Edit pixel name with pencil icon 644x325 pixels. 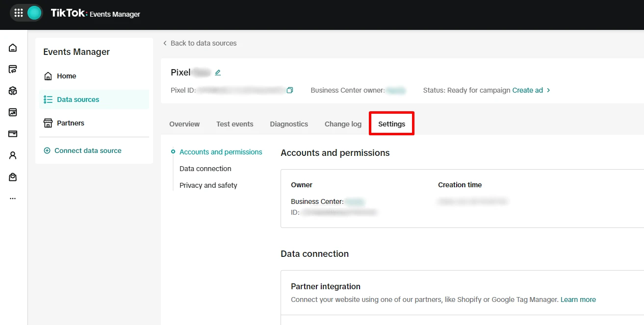[x=218, y=73]
